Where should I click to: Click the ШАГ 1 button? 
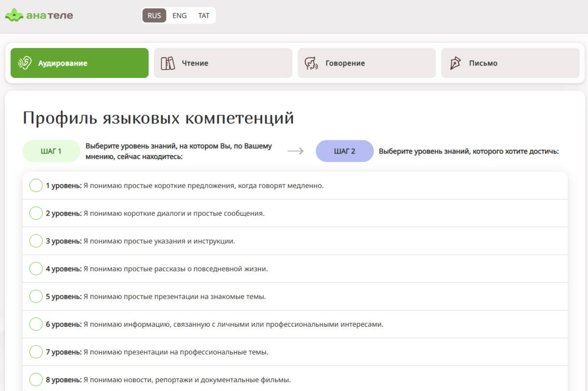click(51, 151)
